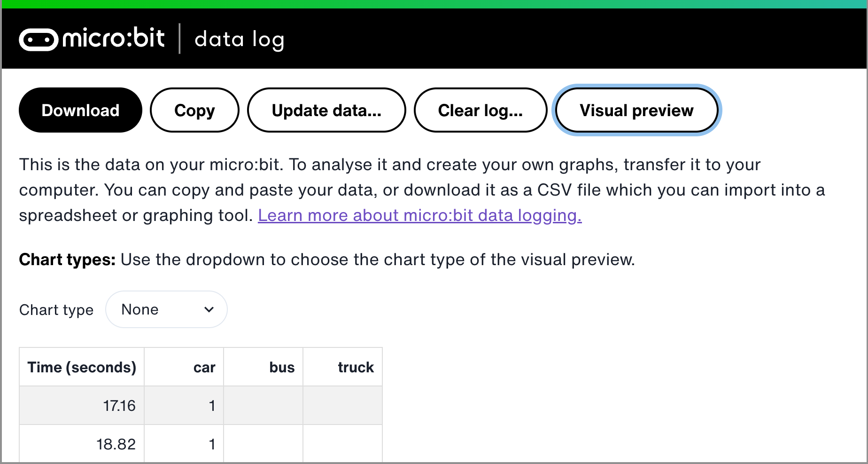Click the car column header
This screenshot has height=464, width=868.
point(204,367)
